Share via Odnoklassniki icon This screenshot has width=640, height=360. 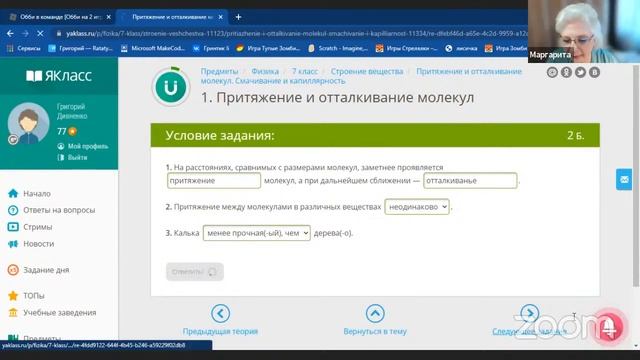(566, 72)
